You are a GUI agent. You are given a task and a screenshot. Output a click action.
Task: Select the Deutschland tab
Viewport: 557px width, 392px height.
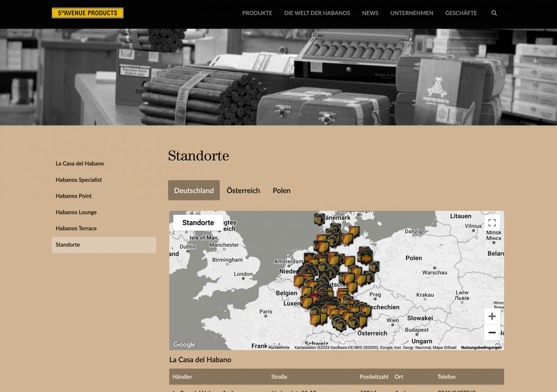(x=194, y=191)
